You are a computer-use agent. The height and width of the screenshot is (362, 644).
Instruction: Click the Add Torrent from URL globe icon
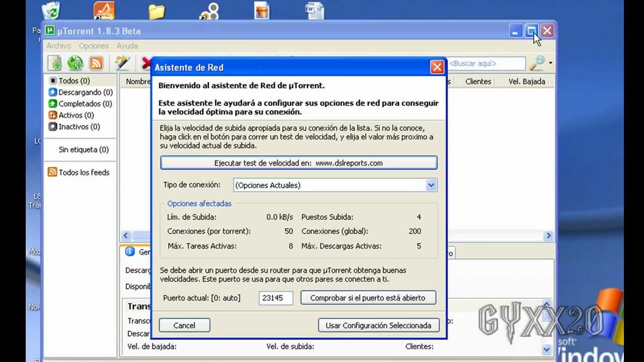point(75,63)
